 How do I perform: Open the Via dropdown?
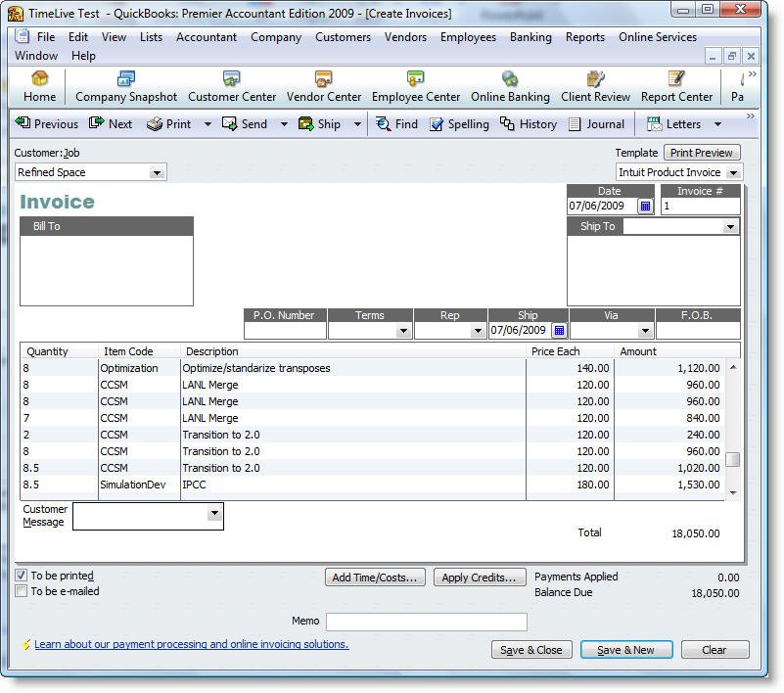(x=645, y=331)
